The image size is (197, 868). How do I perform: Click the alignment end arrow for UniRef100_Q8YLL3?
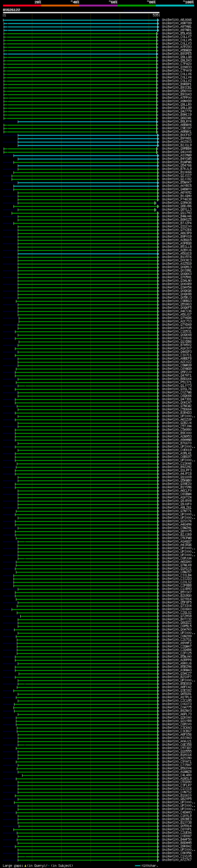click(x=155, y=210)
